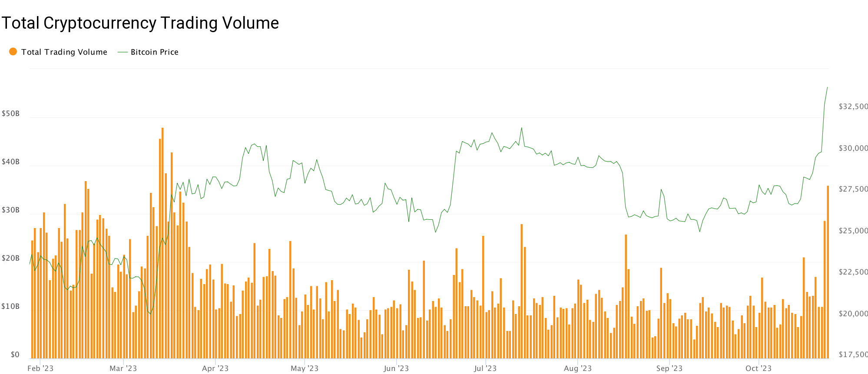
Task: Click the Apr '23 axis tick label
Action: (x=215, y=368)
